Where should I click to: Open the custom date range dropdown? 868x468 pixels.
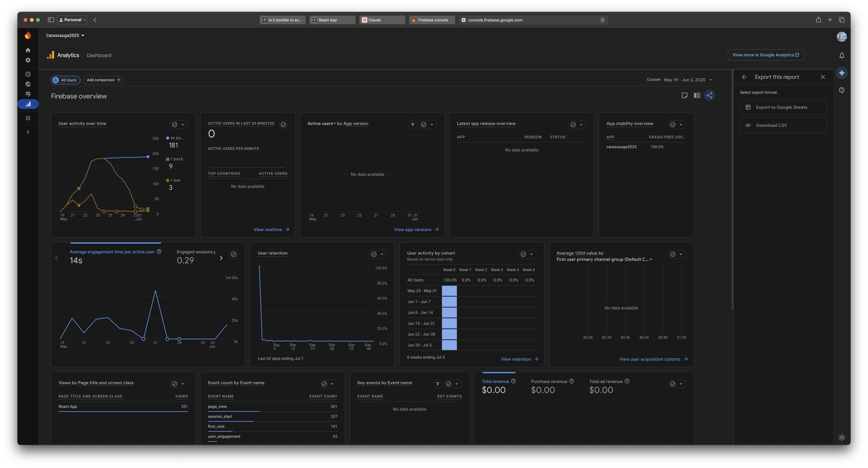687,80
